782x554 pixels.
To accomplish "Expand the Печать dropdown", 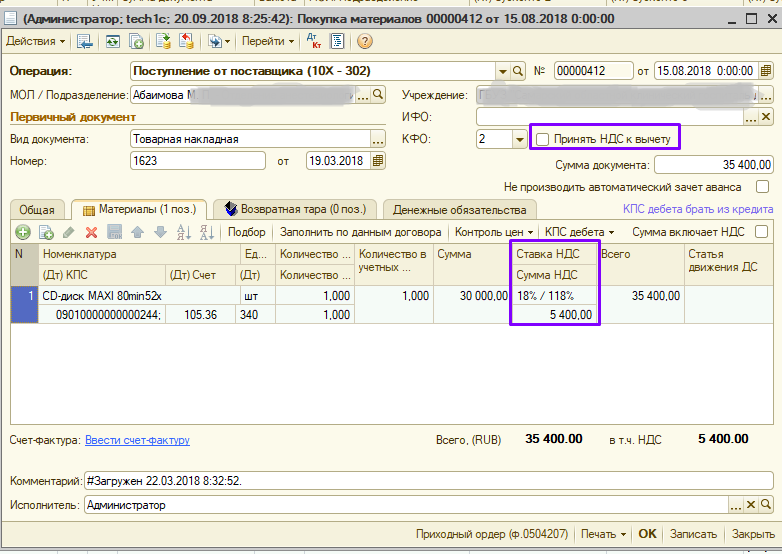I will [604, 534].
